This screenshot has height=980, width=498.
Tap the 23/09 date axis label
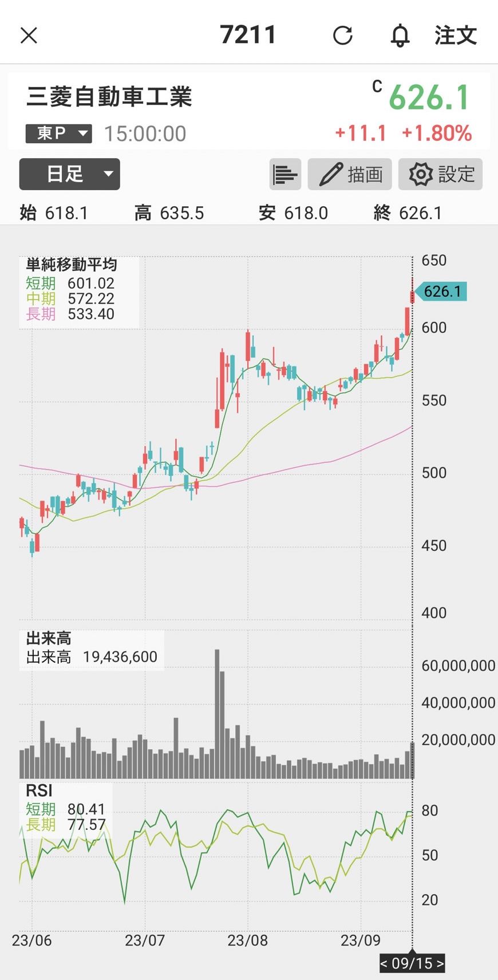[361, 940]
